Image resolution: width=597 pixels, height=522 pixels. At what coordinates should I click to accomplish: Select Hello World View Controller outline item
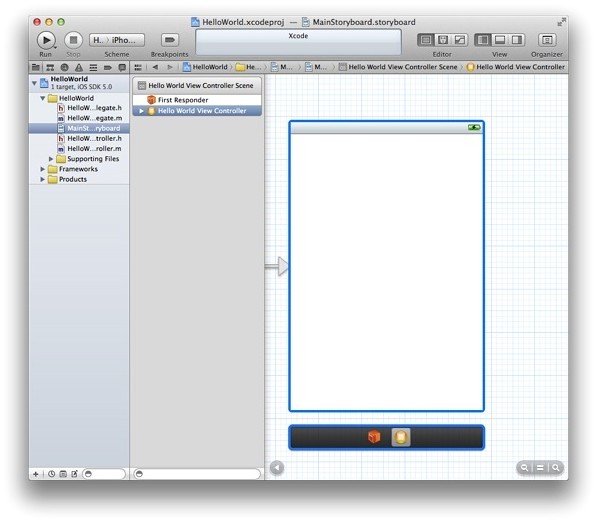tap(197, 111)
